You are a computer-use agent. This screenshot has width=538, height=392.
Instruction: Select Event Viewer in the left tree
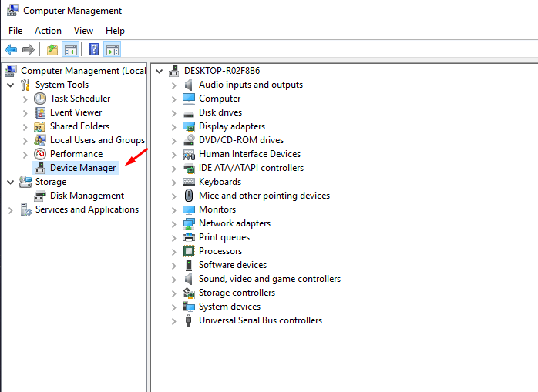[76, 112]
